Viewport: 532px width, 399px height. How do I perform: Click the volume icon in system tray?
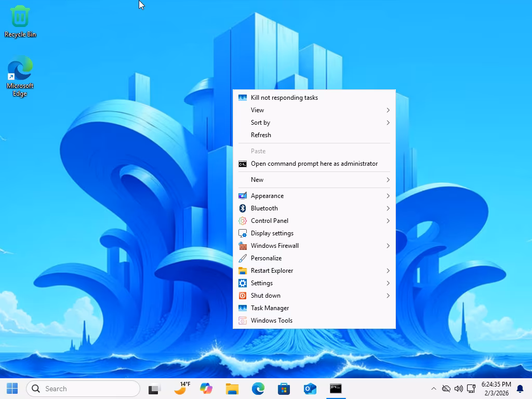tap(459, 389)
